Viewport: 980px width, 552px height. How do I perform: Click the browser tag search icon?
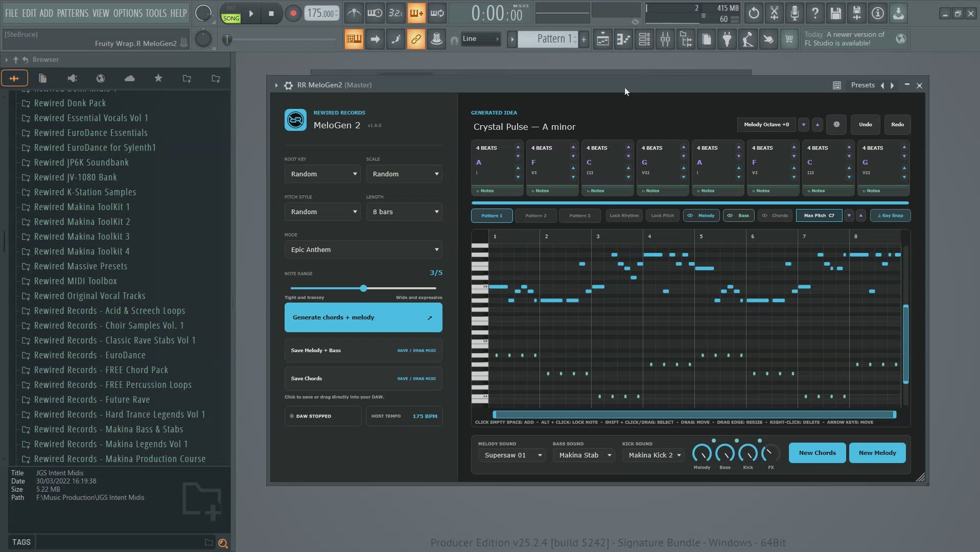click(223, 543)
